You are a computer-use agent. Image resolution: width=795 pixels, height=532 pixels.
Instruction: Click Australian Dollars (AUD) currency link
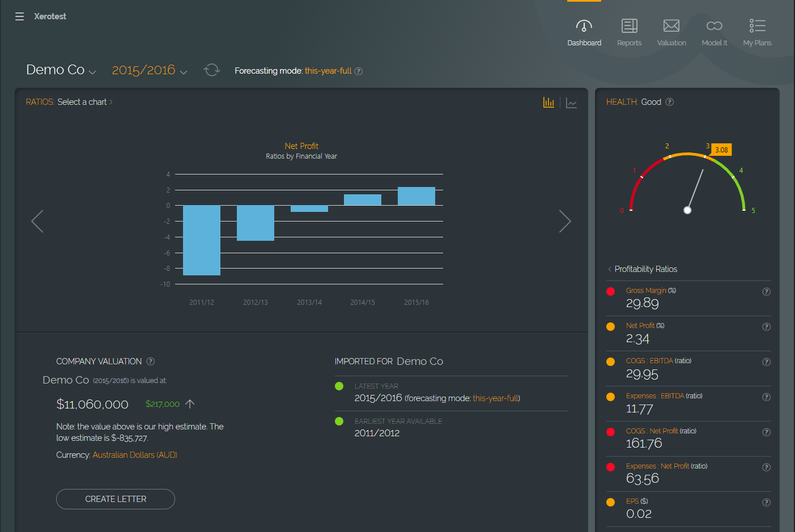coord(135,455)
